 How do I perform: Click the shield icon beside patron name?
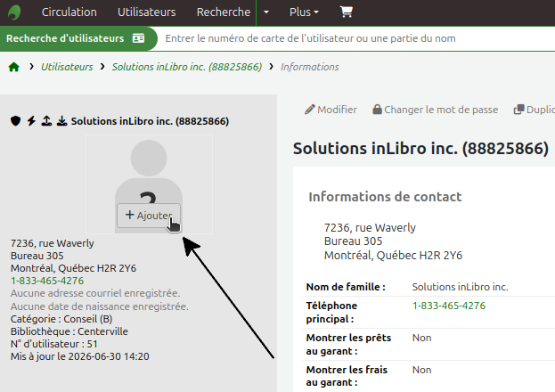[15, 121]
